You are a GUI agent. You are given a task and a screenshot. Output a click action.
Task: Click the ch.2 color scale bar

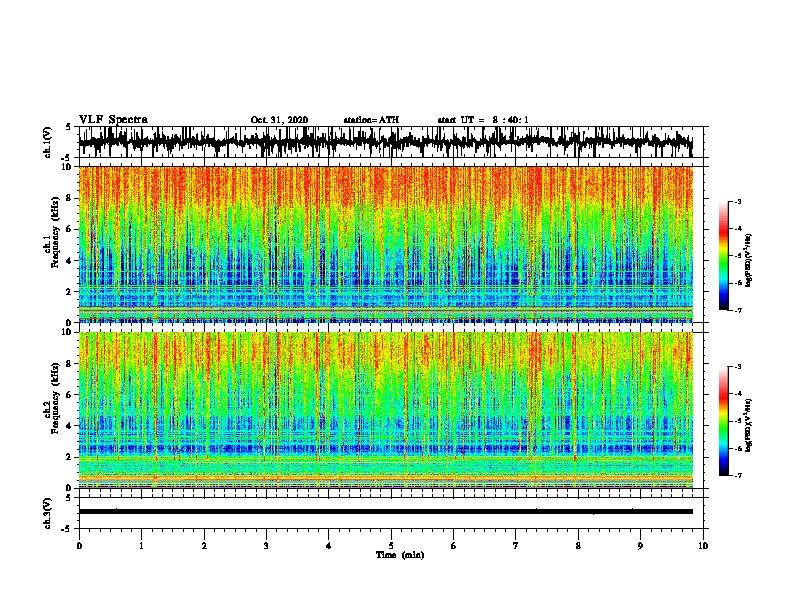pos(724,421)
